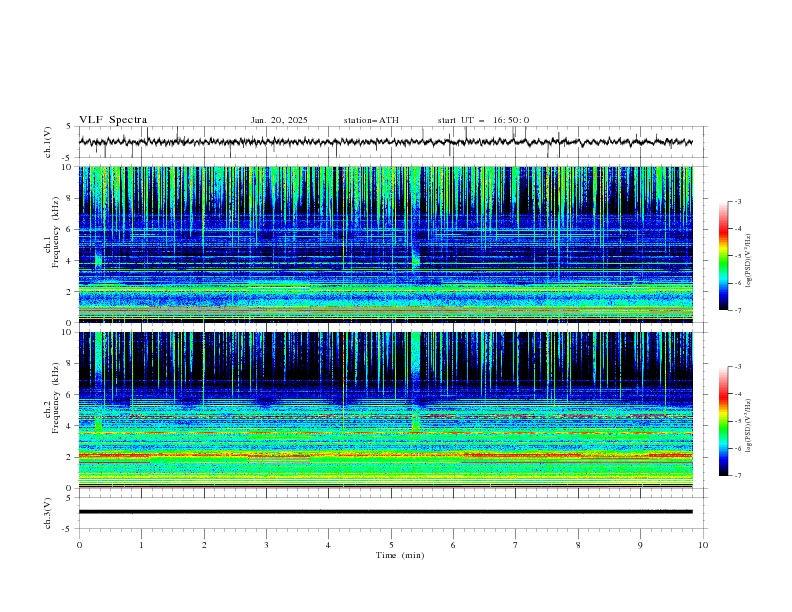This screenshot has width=792, height=612.
Task: Click the time axis tick label "9"
Action: [x=640, y=545]
